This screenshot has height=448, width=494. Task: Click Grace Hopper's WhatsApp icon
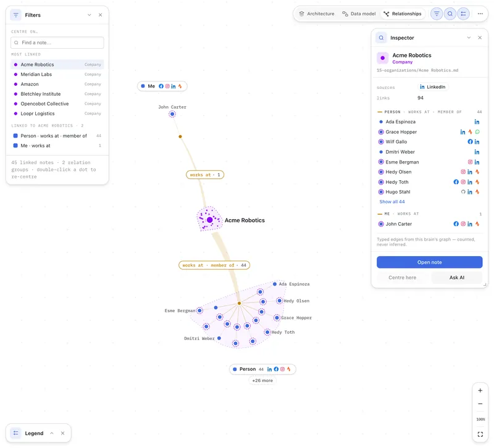pos(477,132)
